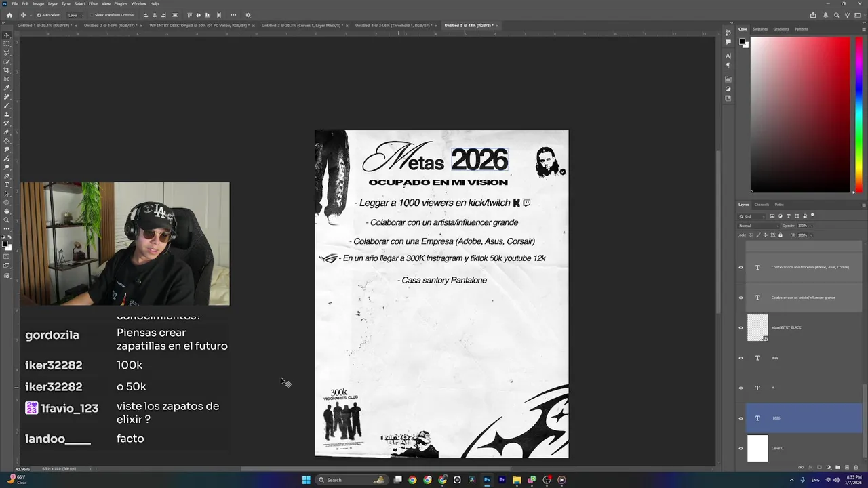Click the Link layers icon

click(x=801, y=467)
